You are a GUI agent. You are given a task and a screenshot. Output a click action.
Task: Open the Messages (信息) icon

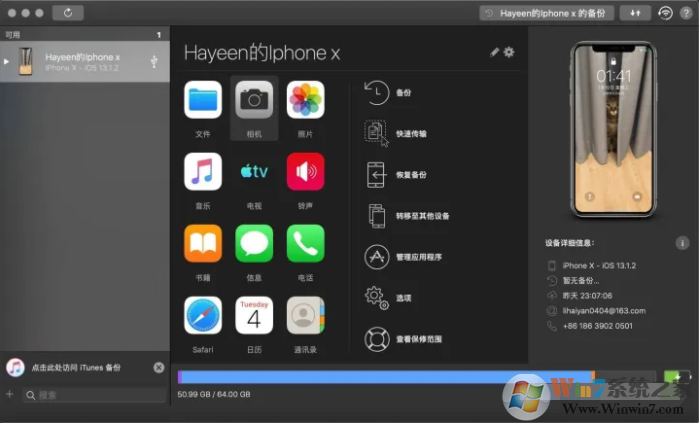click(x=254, y=243)
